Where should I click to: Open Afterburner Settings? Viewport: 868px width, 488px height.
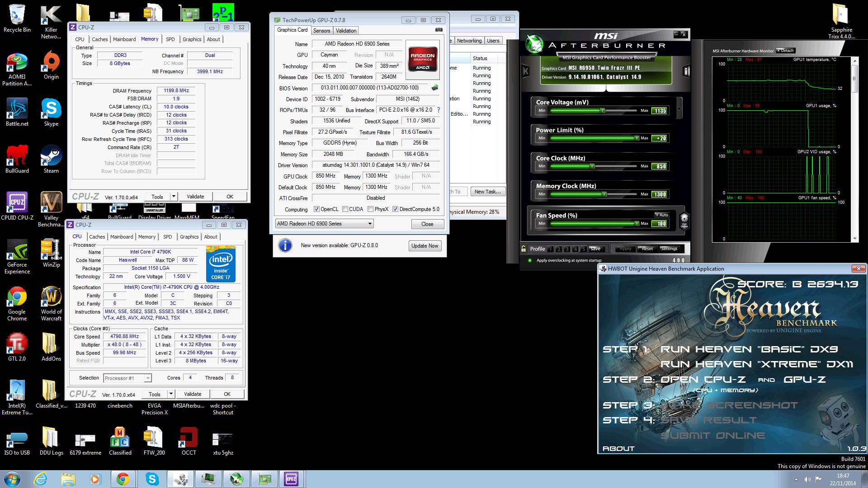tap(669, 249)
